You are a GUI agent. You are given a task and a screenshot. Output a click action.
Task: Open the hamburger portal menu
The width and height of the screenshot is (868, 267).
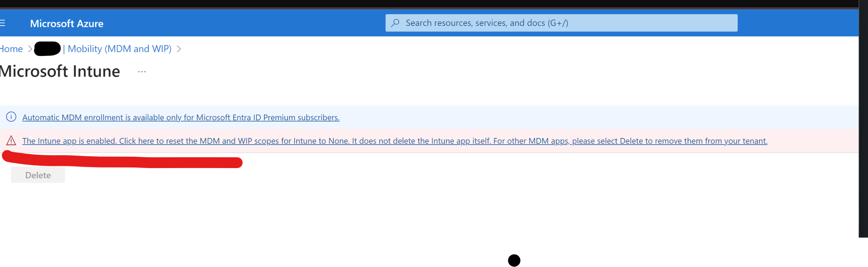[x=2, y=23]
